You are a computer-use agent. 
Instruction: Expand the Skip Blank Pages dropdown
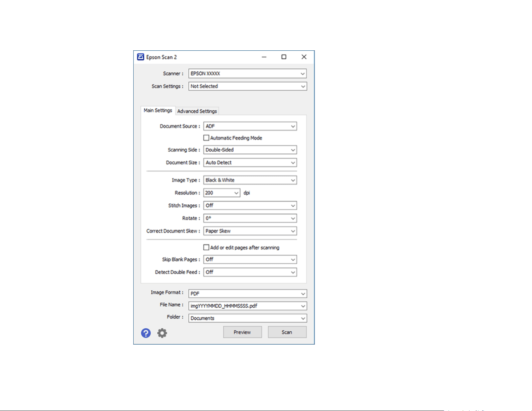point(250,260)
